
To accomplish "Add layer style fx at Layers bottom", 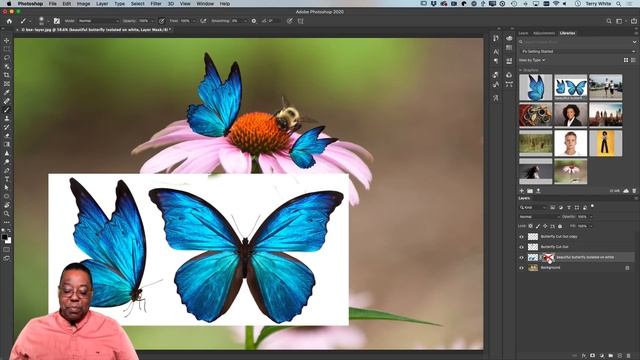I will pos(584,356).
